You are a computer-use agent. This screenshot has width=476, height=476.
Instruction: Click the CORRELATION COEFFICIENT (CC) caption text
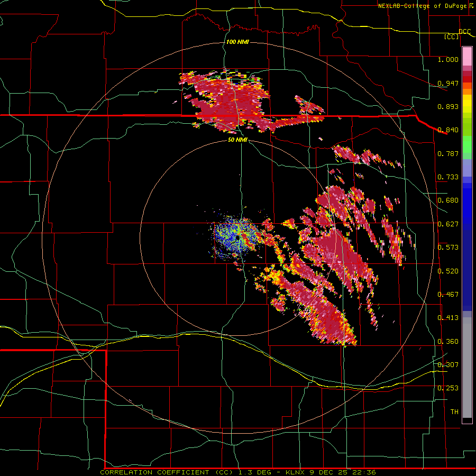click(167, 472)
